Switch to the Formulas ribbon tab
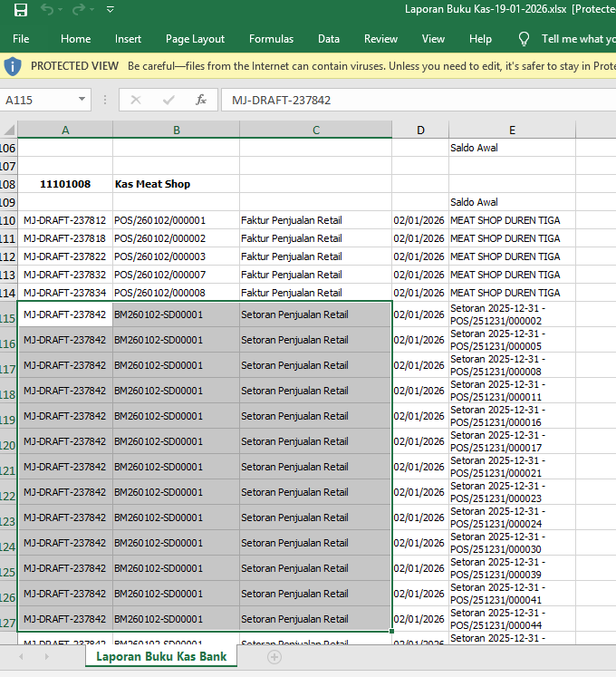Screen dimensions: 616x677 pos(271,39)
